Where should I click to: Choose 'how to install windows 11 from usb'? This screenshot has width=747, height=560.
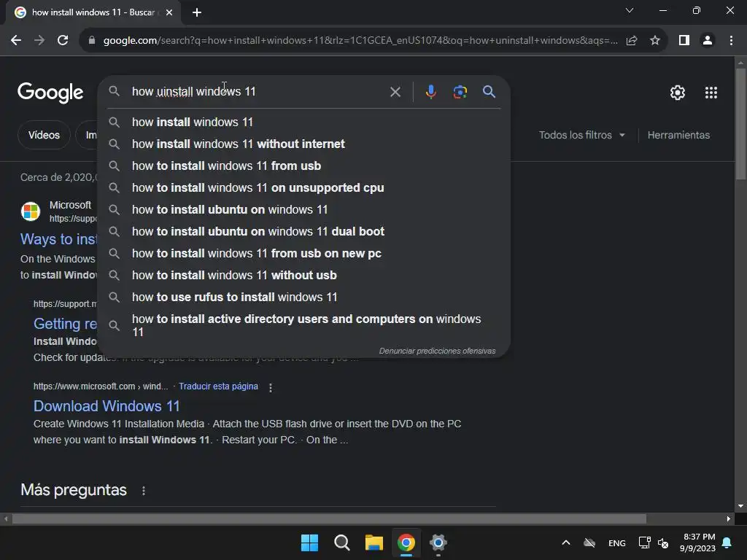point(304,166)
